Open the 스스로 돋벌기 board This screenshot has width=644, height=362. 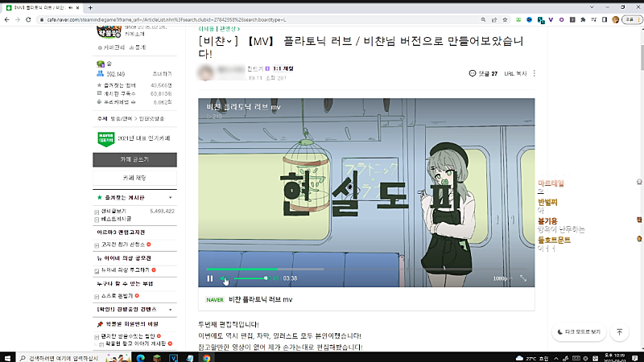click(x=117, y=296)
